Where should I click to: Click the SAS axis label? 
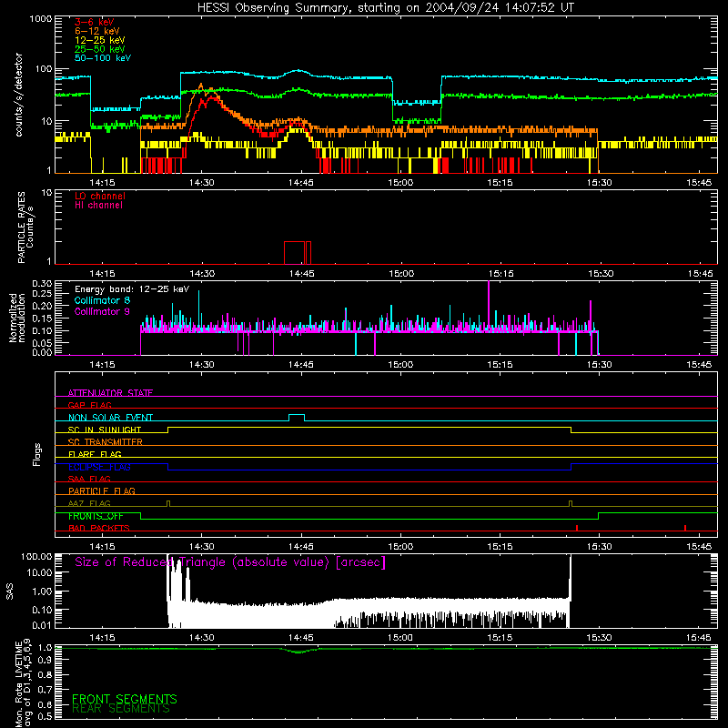[9, 591]
